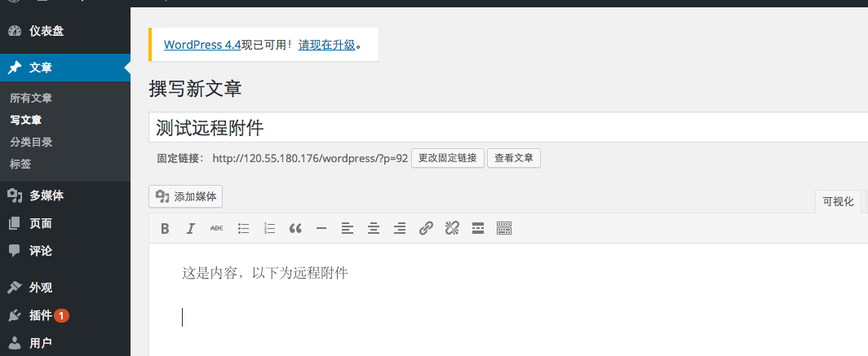Remove link with the unlink icon
868x356 pixels.
pyautogui.click(x=452, y=228)
